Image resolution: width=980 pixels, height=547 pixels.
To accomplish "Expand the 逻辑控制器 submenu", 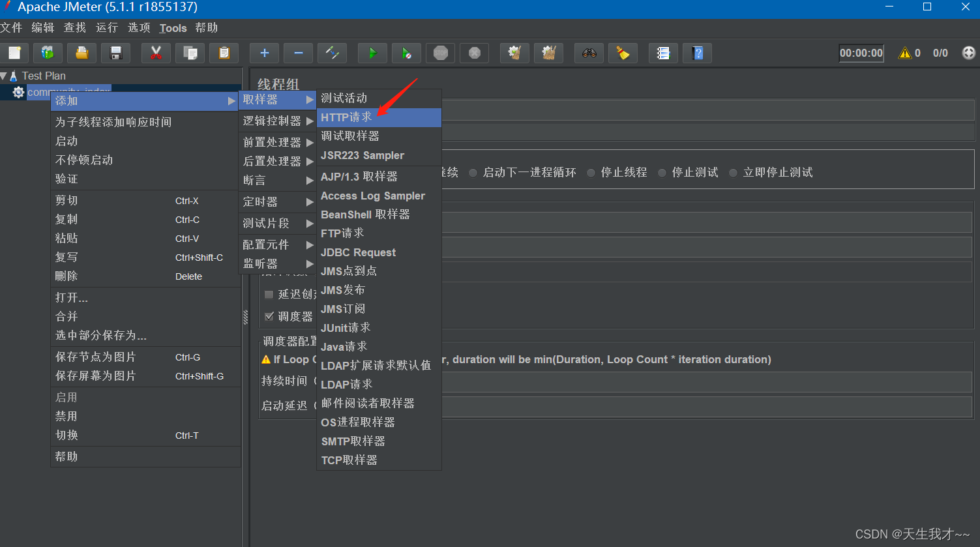I will [278, 121].
